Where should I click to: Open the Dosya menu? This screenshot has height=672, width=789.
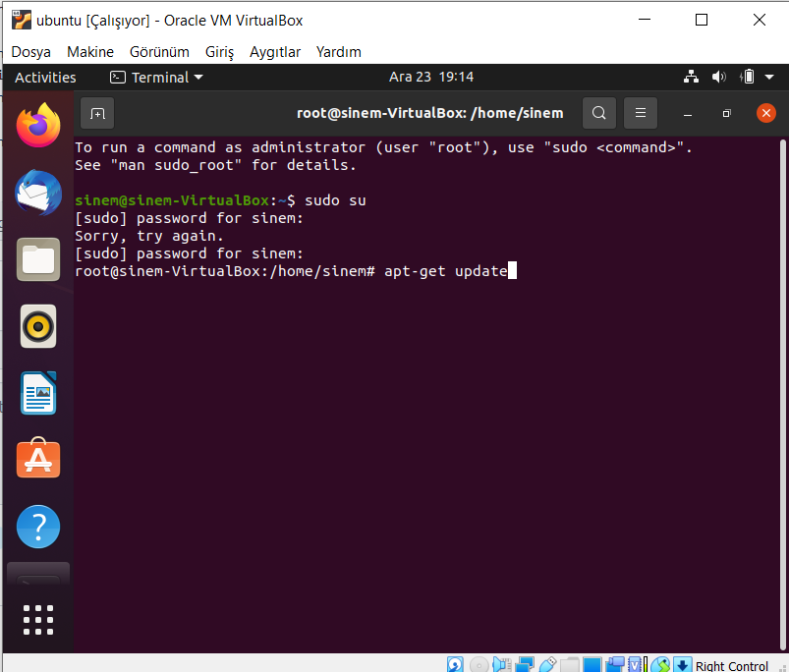(31, 52)
